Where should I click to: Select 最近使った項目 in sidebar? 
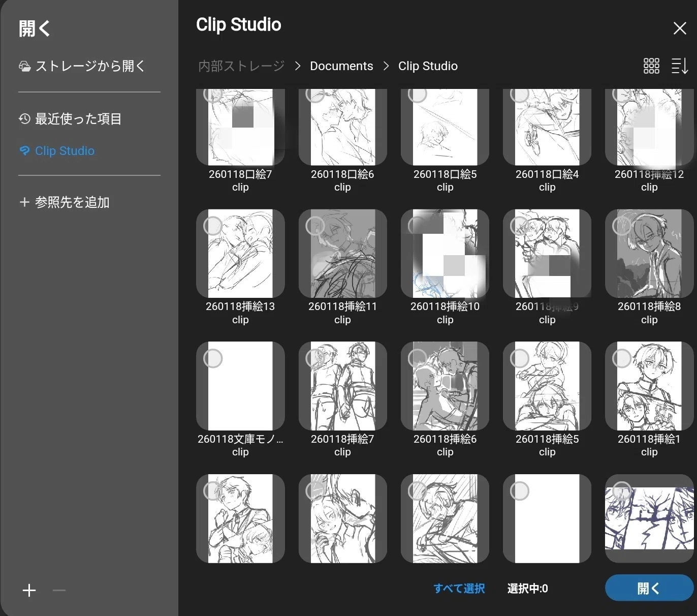click(70, 119)
